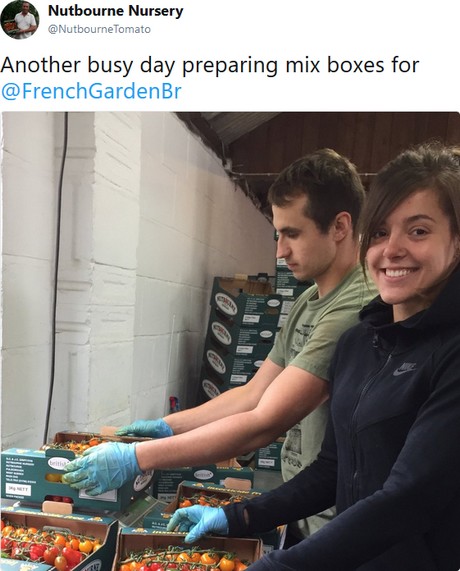
Task: Click the British label on the green box
Action: tap(58, 463)
